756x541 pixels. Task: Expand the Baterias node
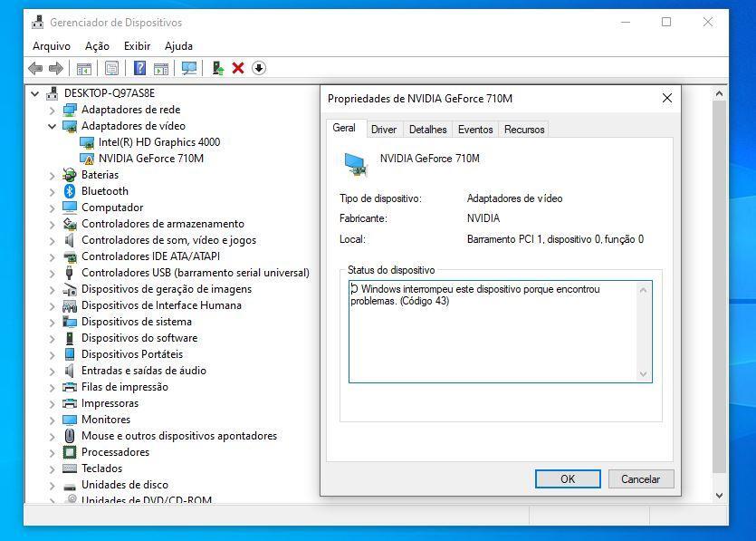pos(53,176)
